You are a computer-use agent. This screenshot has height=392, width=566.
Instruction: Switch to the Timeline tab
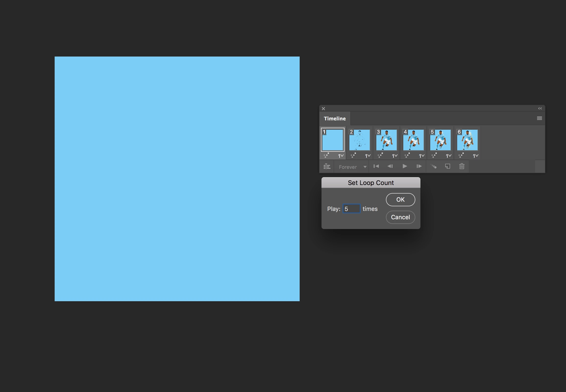[334, 118]
